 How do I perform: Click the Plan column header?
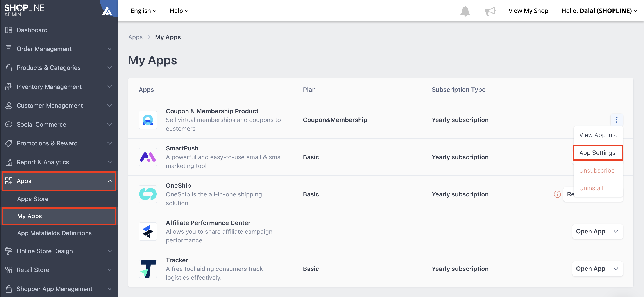[x=309, y=90]
